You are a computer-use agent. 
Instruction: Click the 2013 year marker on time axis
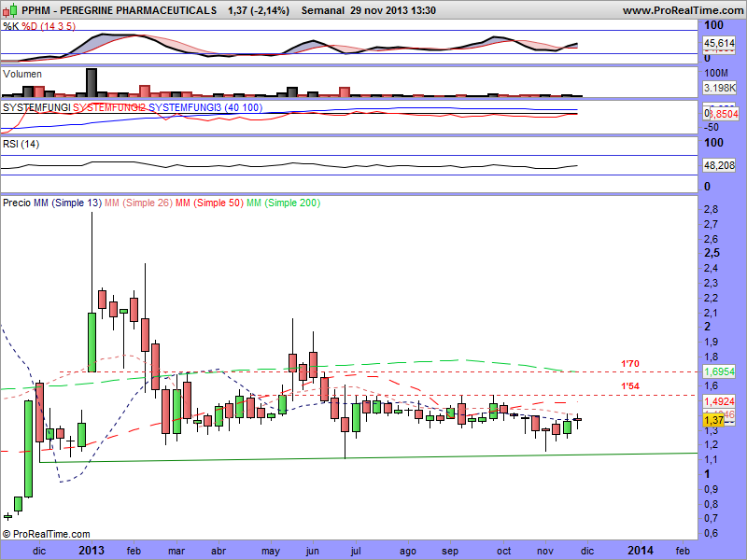(x=91, y=551)
